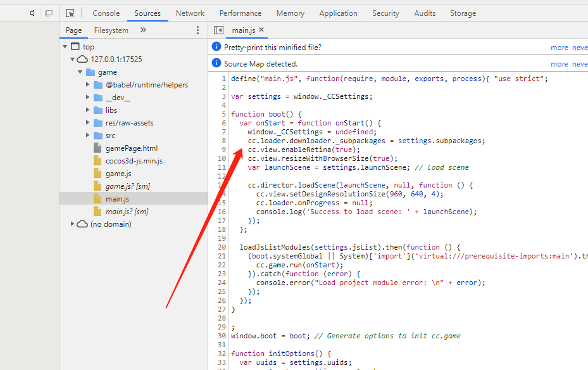Click line number 8 in the gutter
Viewport: 588px width, 370px height.
click(223, 141)
